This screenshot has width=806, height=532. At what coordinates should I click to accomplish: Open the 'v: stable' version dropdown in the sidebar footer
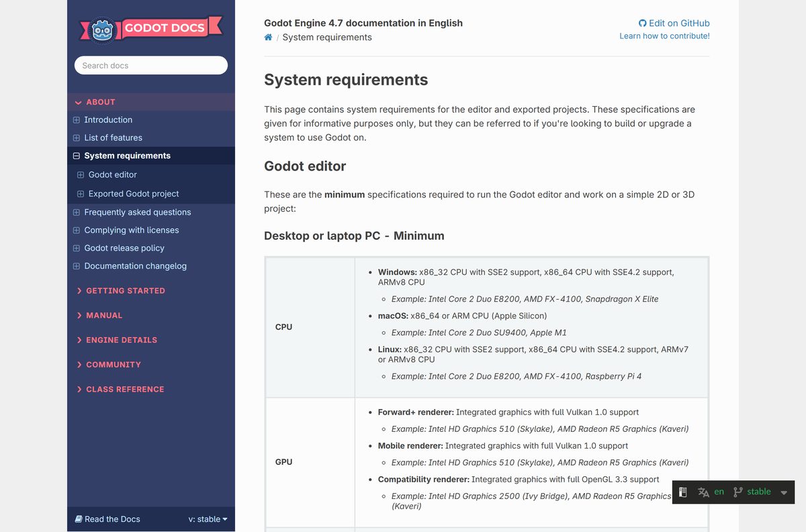tap(208, 519)
